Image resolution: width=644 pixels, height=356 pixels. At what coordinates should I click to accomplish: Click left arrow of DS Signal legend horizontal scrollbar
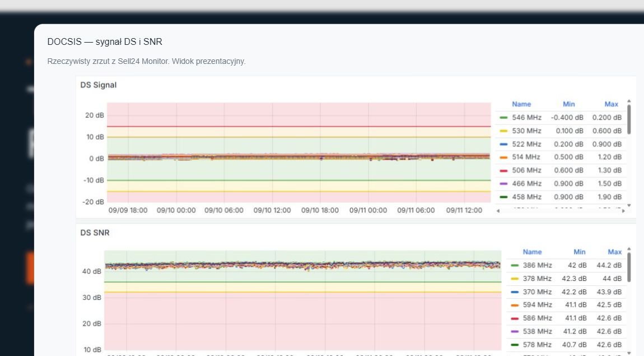pos(498,211)
